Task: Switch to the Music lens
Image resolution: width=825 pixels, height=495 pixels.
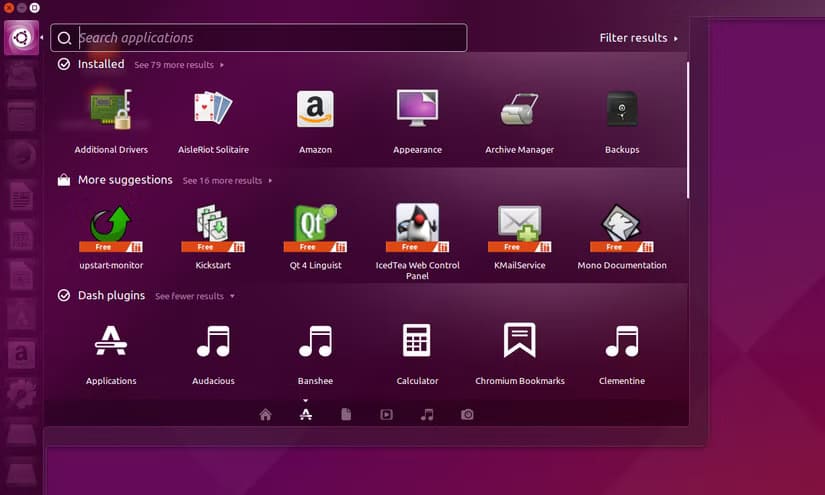Action: [x=427, y=415]
